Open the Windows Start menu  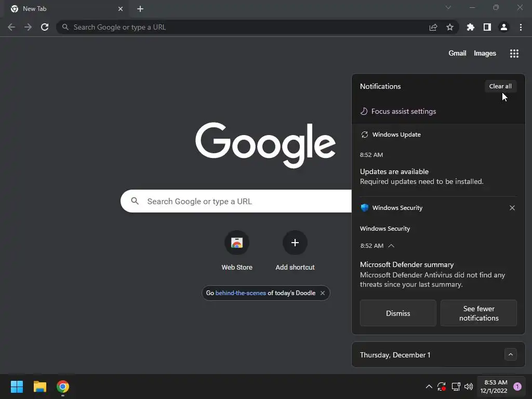tap(17, 387)
